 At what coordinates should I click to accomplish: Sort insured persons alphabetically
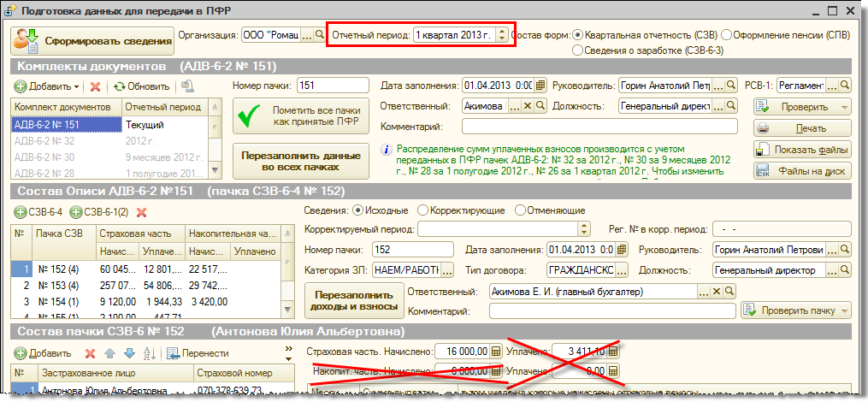150,353
